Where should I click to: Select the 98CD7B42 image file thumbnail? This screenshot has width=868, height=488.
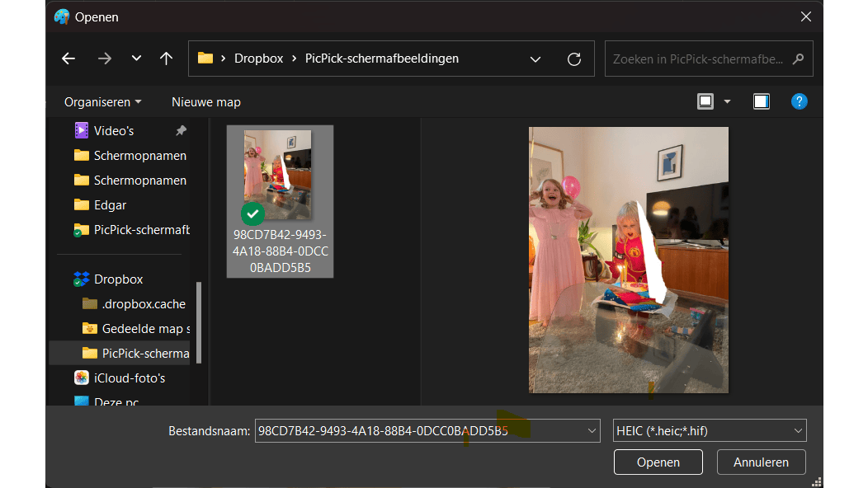[x=277, y=175]
